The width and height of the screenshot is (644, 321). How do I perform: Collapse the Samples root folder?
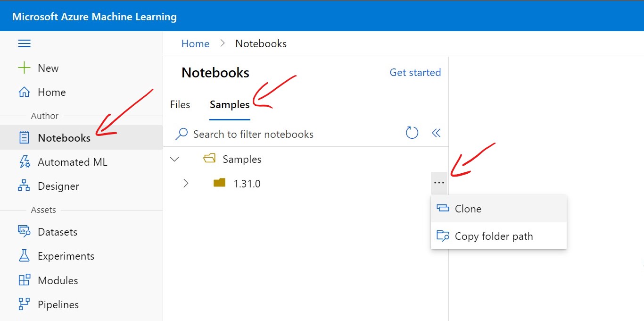(174, 160)
